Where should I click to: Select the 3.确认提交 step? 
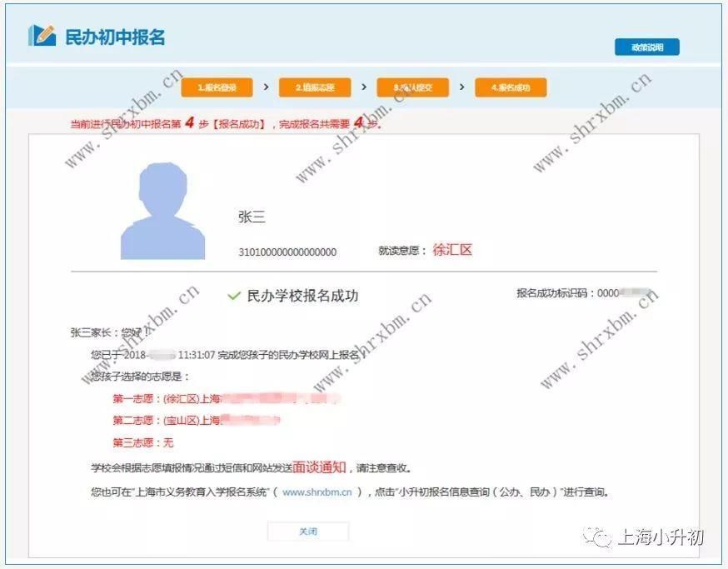click(413, 87)
